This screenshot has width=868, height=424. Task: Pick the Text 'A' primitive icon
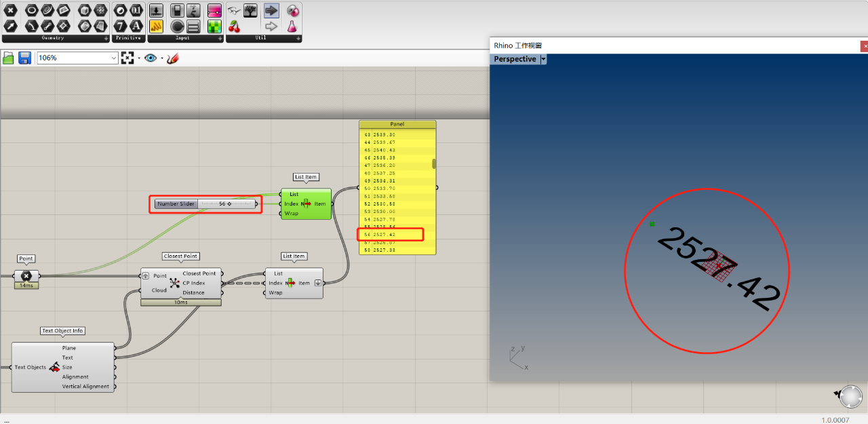click(136, 26)
